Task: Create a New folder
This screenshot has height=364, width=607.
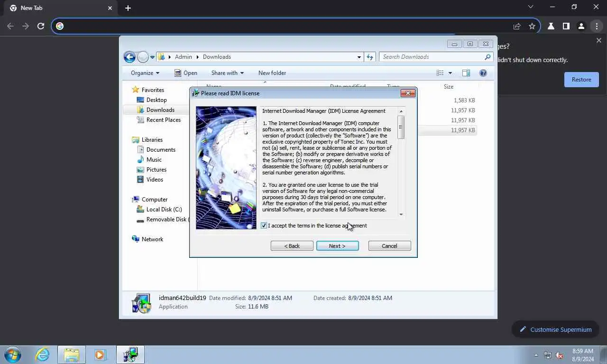Action: point(272,73)
